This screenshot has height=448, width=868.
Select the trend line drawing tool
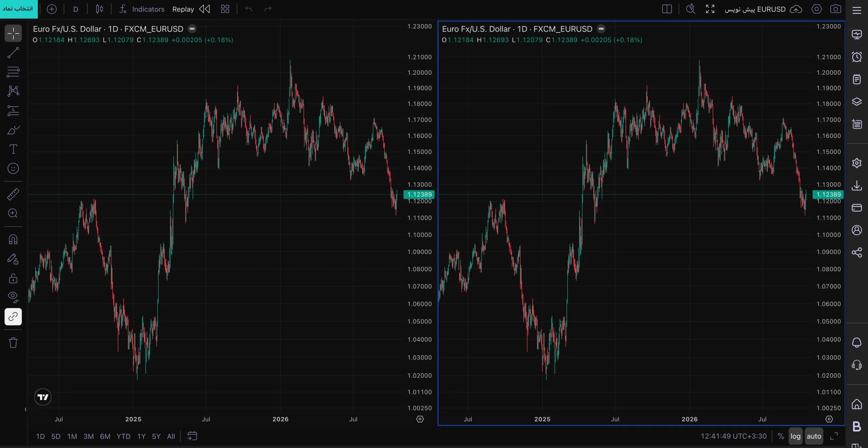pyautogui.click(x=13, y=53)
